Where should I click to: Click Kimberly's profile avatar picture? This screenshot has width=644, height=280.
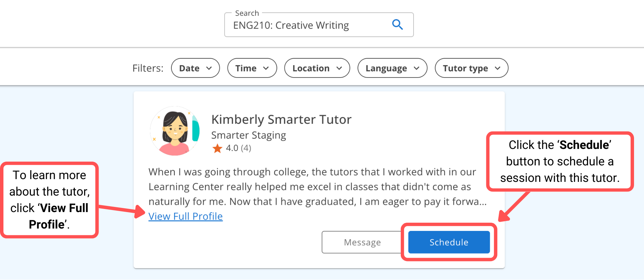coord(175,131)
